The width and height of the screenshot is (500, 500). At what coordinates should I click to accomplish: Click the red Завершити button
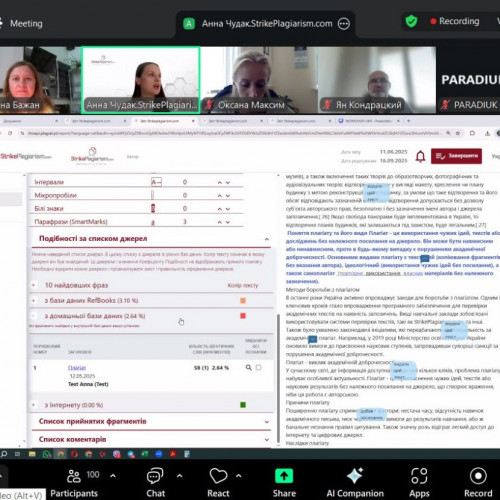456,156
